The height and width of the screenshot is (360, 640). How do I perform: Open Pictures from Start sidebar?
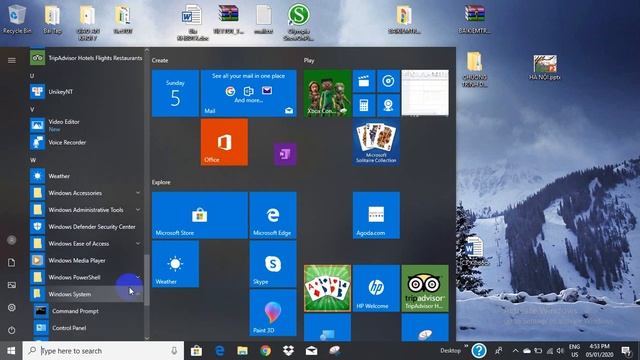(x=11, y=285)
